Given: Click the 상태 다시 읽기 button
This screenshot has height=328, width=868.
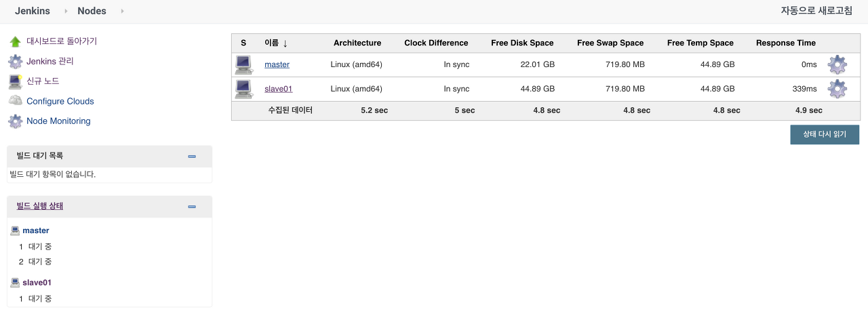Looking at the screenshot, I should [x=825, y=134].
